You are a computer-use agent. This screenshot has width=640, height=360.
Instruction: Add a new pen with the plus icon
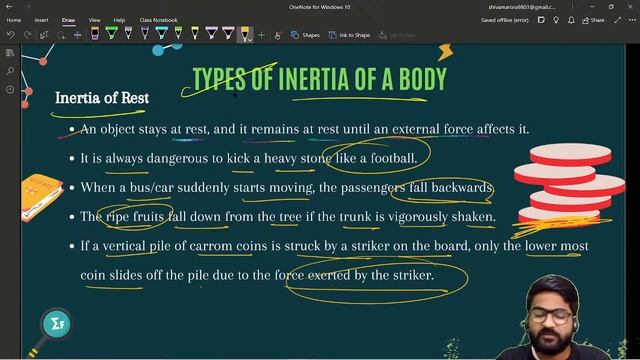point(261,36)
